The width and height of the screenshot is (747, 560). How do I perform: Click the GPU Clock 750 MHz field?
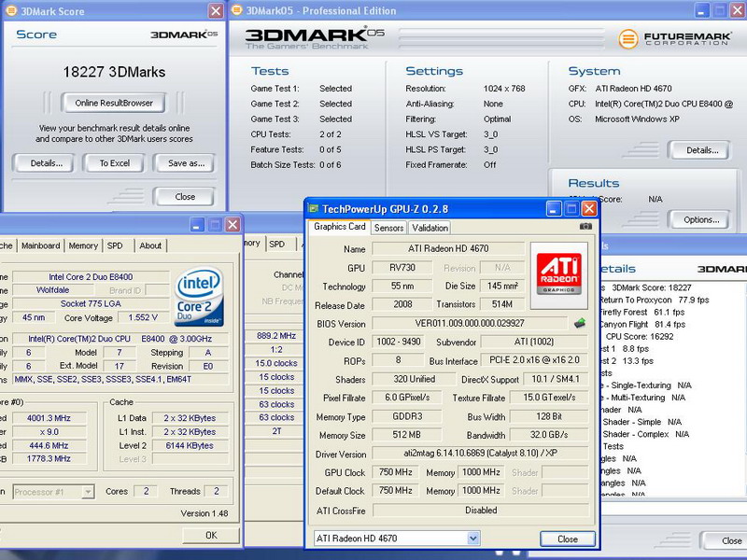(x=395, y=472)
